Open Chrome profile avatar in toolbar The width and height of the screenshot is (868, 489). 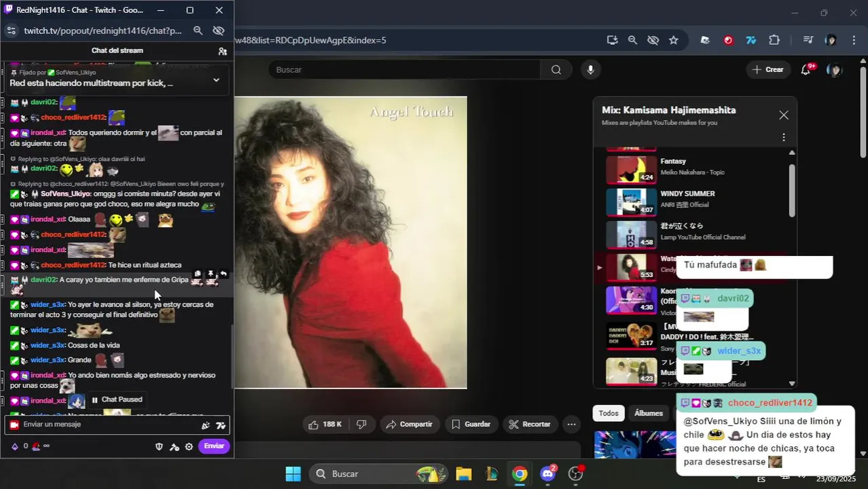point(831,40)
